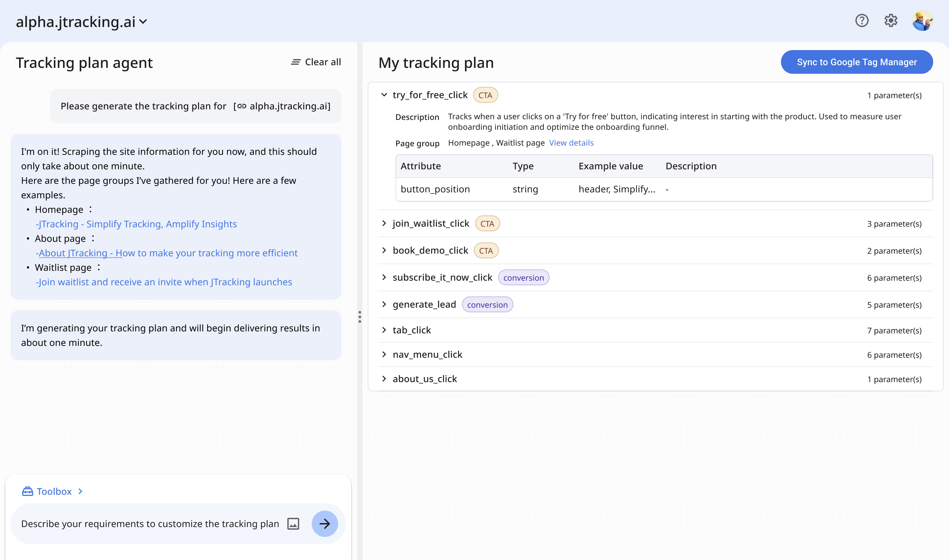Click the 'Tracking plan agent' heading

pyautogui.click(x=84, y=63)
